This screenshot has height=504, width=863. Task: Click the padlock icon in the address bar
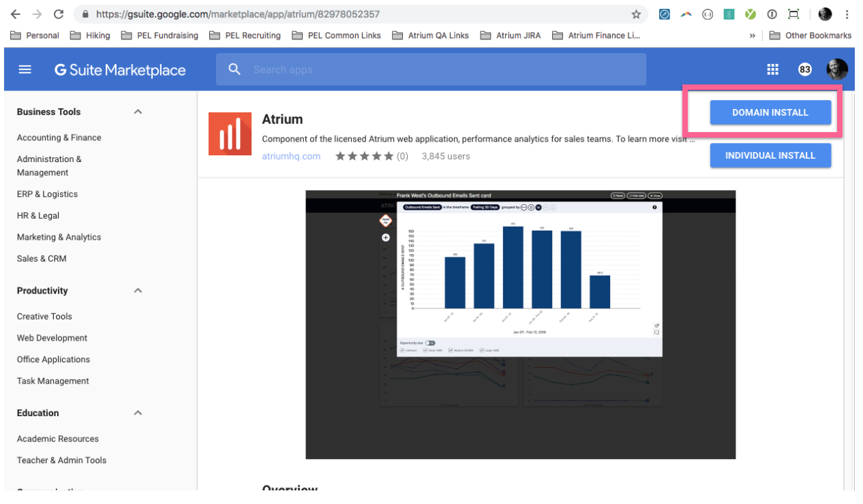[85, 14]
